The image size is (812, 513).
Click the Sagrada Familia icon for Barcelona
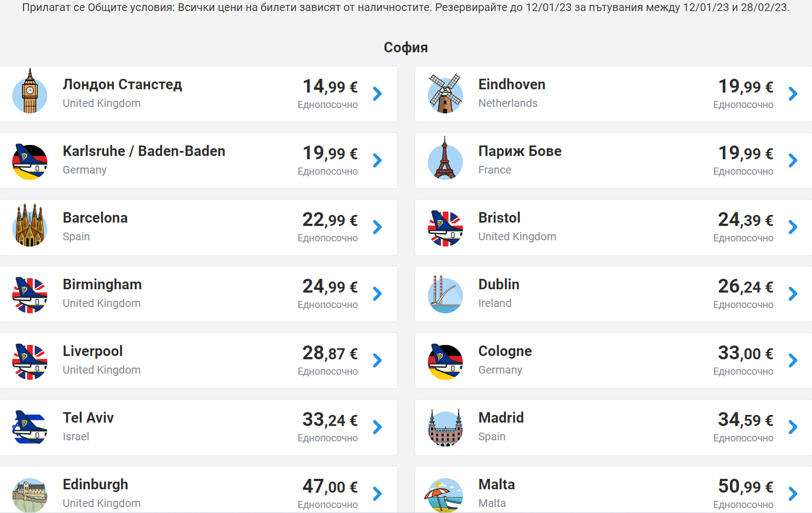pos(30,226)
